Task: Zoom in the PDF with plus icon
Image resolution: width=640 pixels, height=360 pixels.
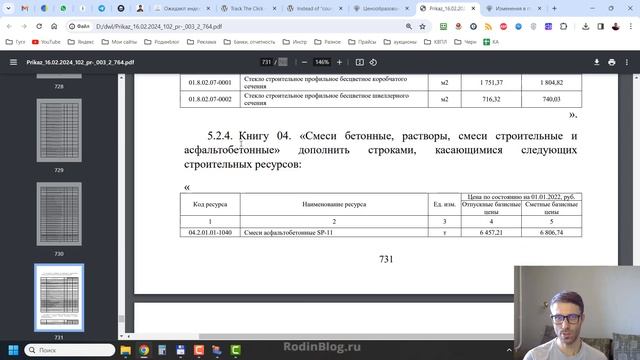Action: pyautogui.click(x=339, y=62)
